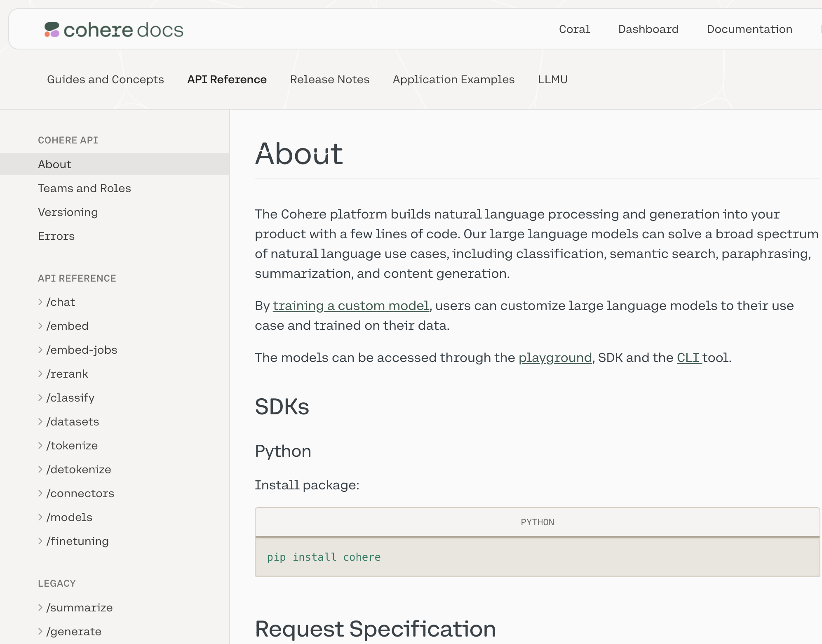Image resolution: width=822 pixels, height=644 pixels.
Task: Select the PYTHON code tab
Action: [x=537, y=522]
